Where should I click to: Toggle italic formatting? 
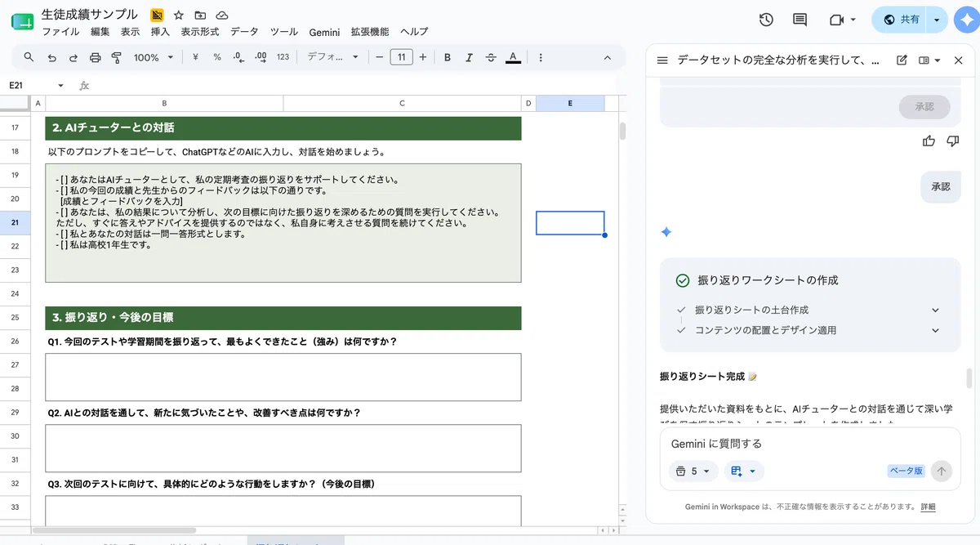coord(469,57)
